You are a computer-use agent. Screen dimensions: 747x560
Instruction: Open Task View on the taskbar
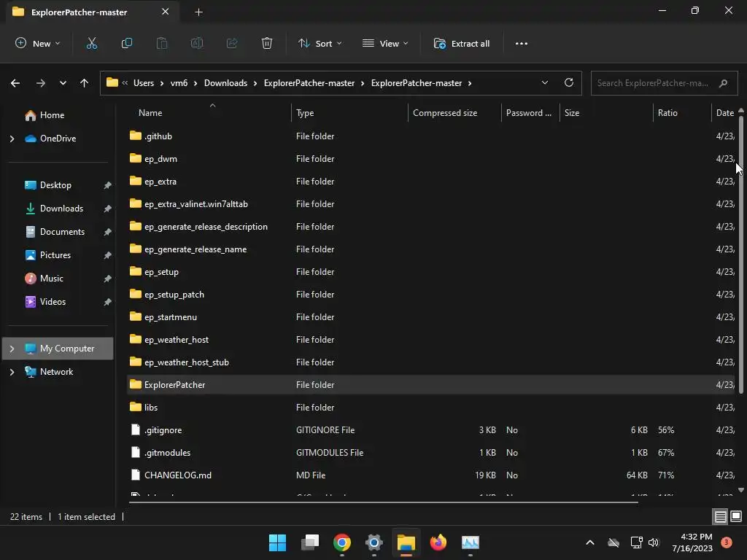(309, 542)
